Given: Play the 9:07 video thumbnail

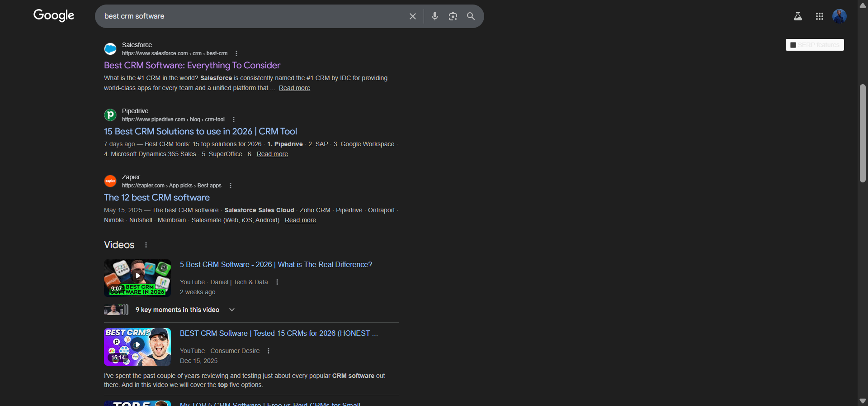Looking at the screenshot, I should coord(137,278).
